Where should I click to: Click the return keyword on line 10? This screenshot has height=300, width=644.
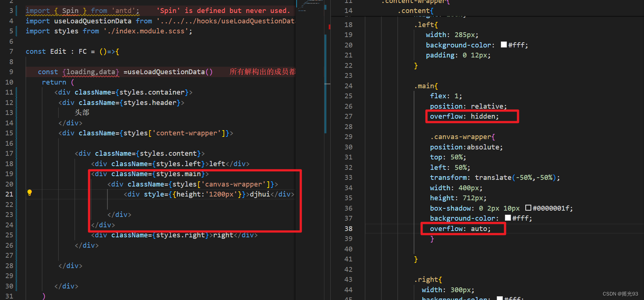click(x=54, y=82)
